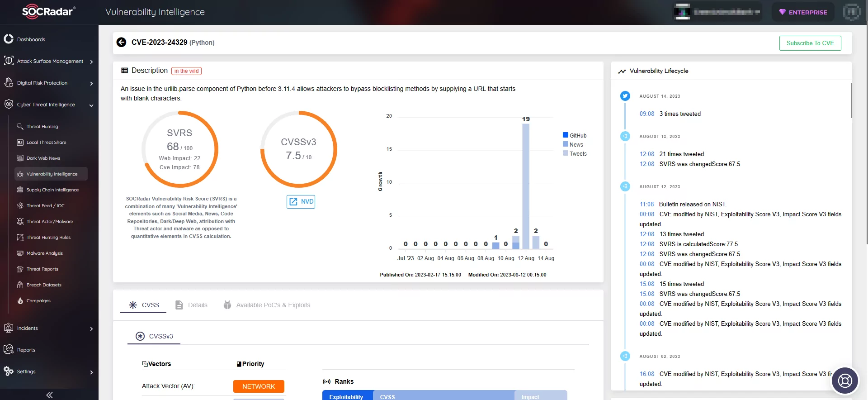Image resolution: width=868 pixels, height=400 pixels.
Task: Click the Supply Chain Intelligence icon
Action: click(x=20, y=190)
